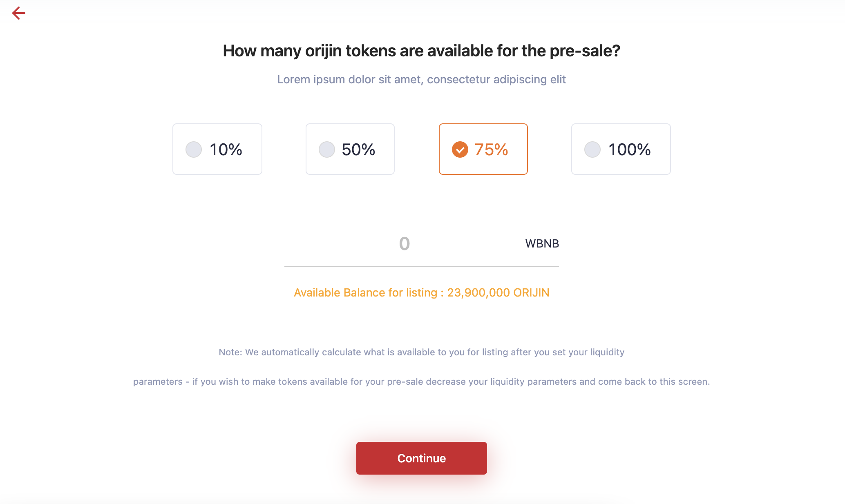This screenshot has height=504, width=845.
Task: Click the WBNB currency label
Action: [x=542, y=244]
